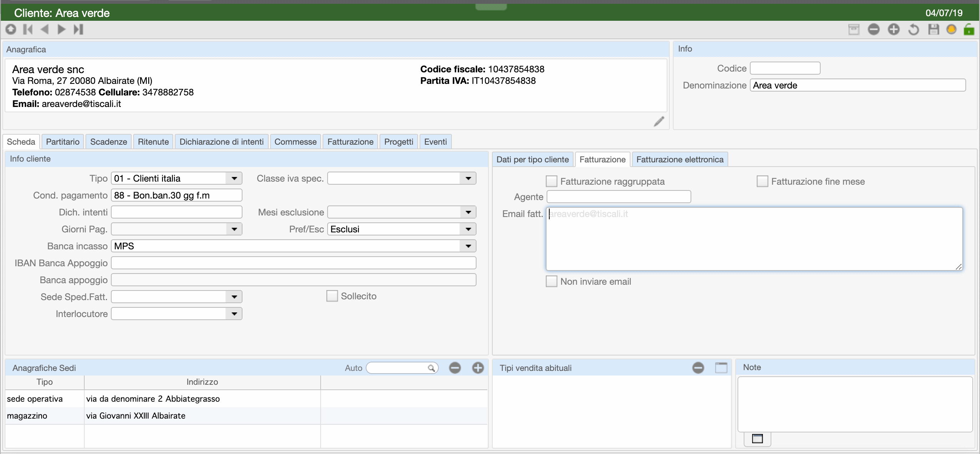Click the archive box icon in toolbar
Image resolution: width=980 pixels, height=454 pixels.
pyautogui.click(x=854, y=30)
